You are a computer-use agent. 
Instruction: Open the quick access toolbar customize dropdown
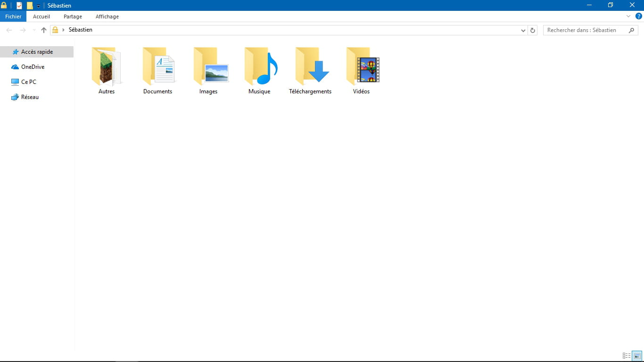38,6
